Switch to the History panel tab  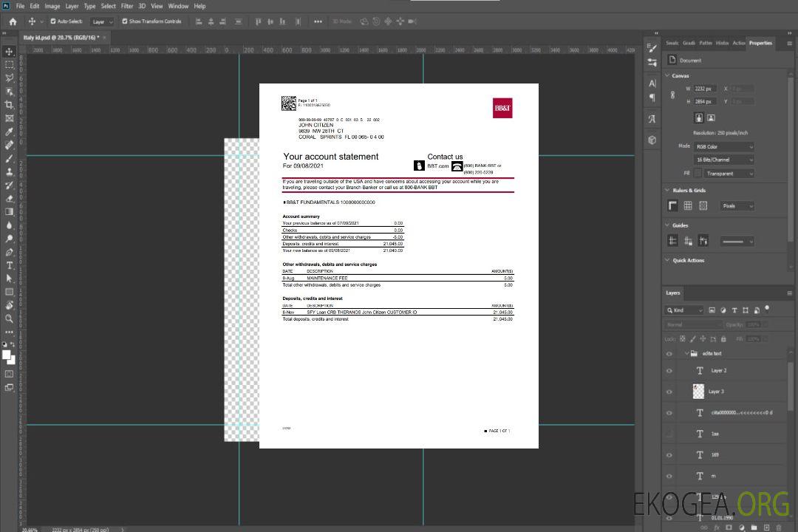(x=722, y=43)
